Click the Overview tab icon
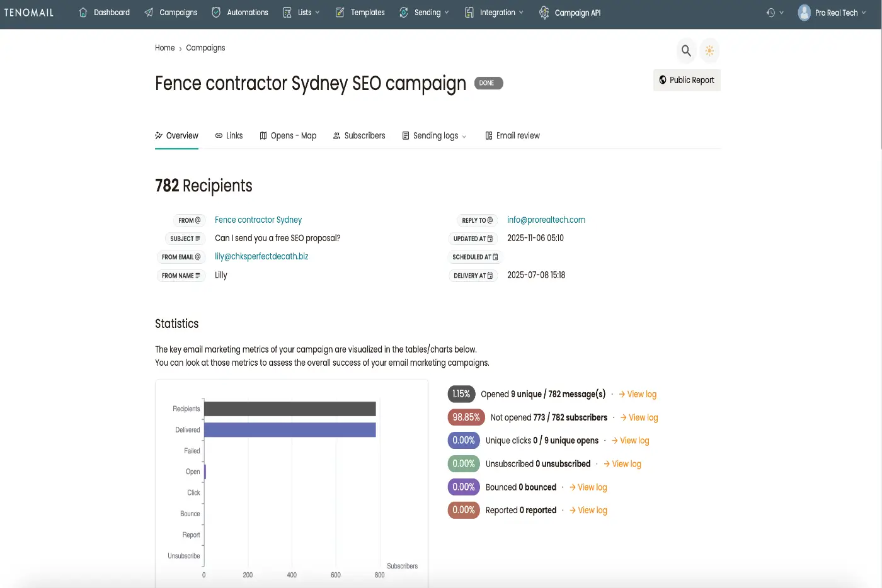The image size is (882, 588). click(x=159, y=135)
